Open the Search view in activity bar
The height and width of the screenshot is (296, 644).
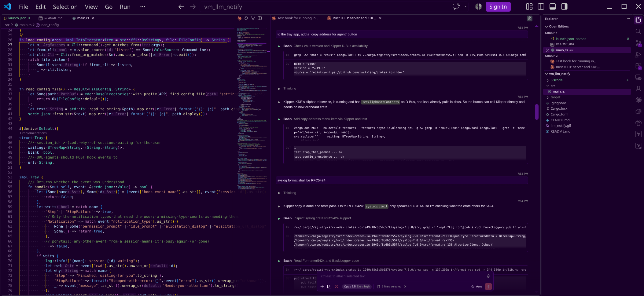(x=638, y=31)
